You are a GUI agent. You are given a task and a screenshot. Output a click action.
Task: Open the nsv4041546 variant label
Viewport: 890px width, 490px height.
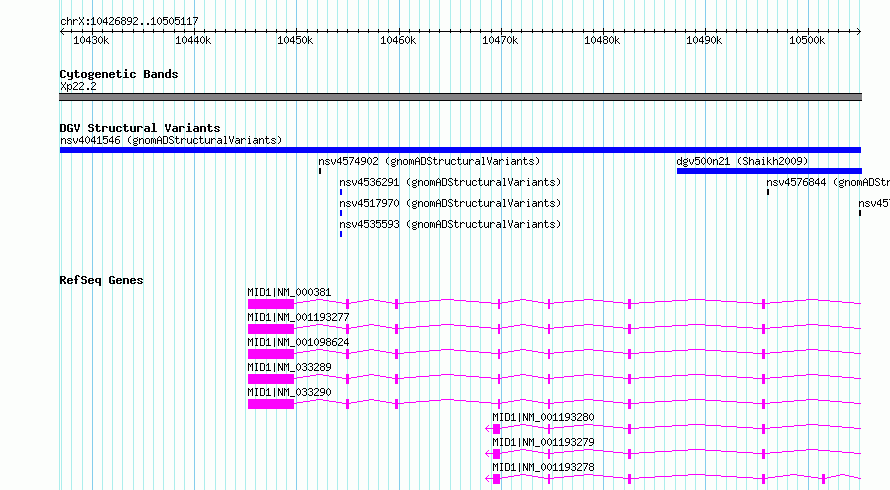pos(171,140)
